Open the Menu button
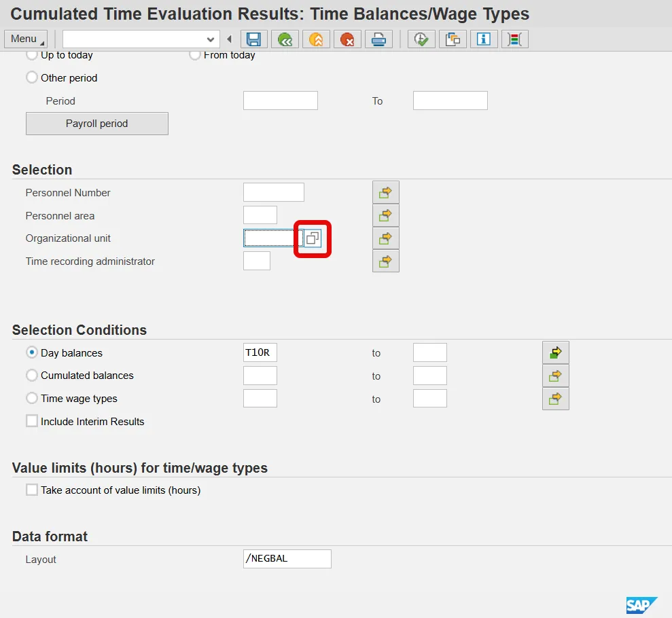672x618 pixels. [25, 39]
